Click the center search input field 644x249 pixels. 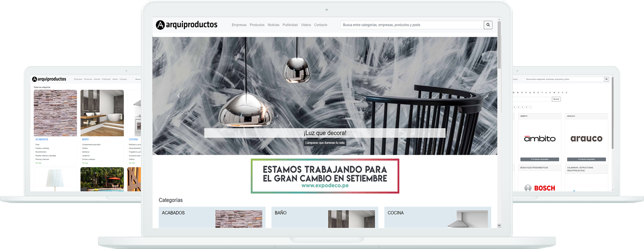point(412,25)
